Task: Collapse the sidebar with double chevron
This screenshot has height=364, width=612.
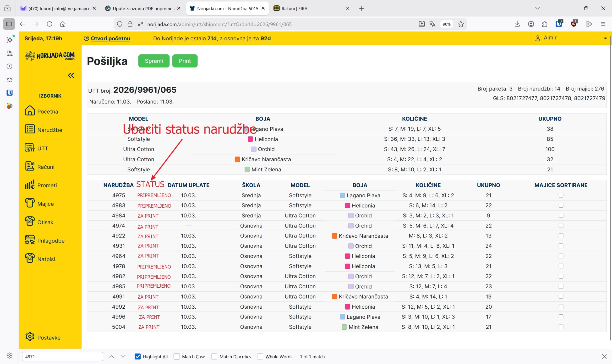Action: pyautogui.click(x=71, y=75)
